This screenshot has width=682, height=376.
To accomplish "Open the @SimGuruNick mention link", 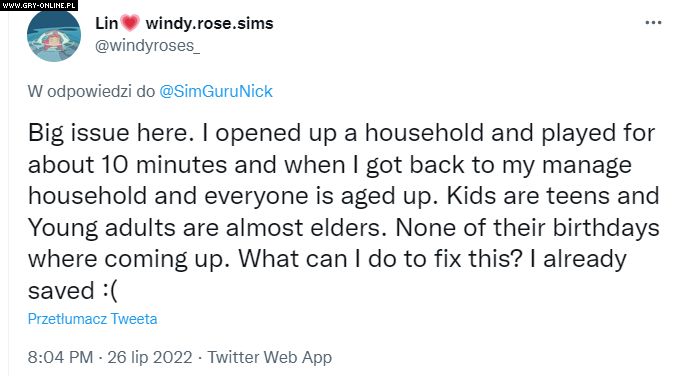I will point(216,91).
